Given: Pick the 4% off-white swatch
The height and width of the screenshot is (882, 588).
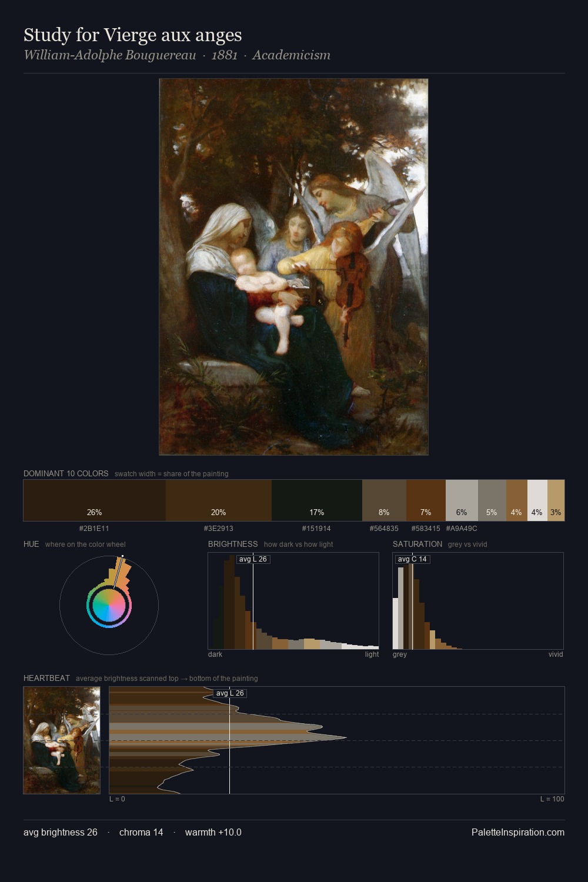Looking at the screenshot, I should [537, 500].
